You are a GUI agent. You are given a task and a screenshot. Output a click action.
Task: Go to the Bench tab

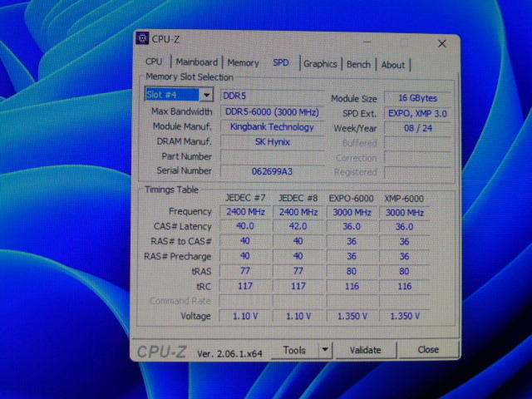coord(358,65)
